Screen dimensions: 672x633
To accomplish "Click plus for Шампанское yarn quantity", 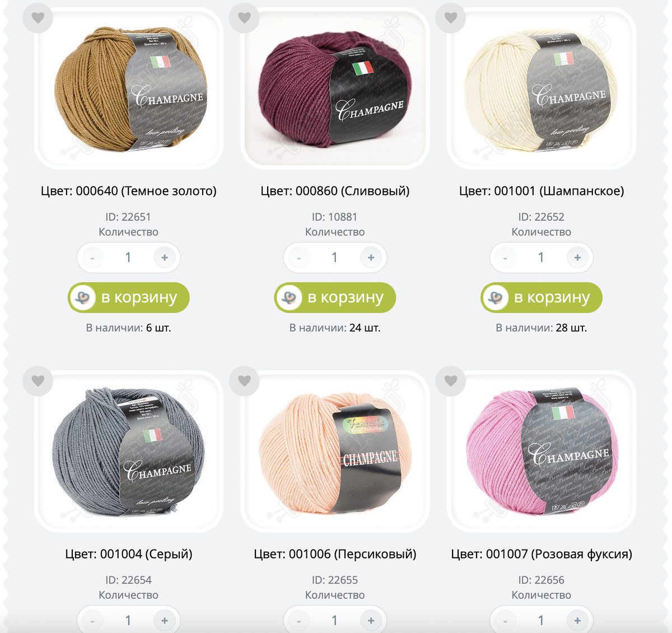I will [x=577, y=258].
